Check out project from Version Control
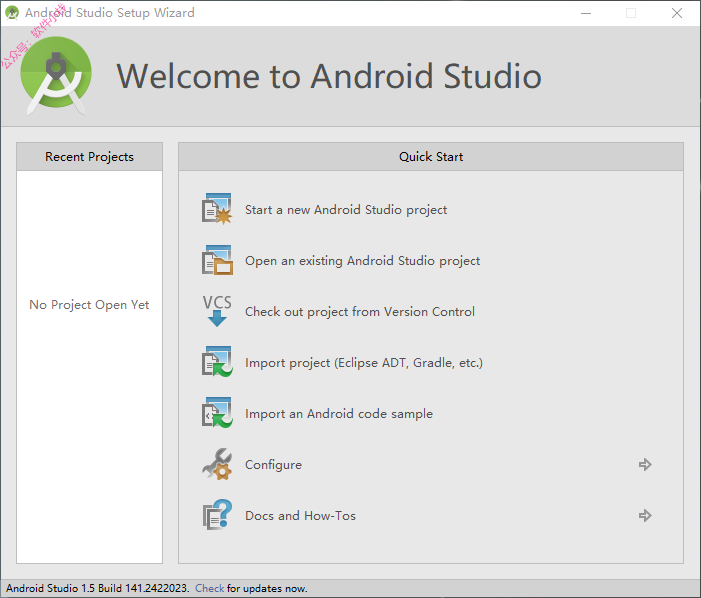The width and height of the screenshot is (701, 598). coord(359,312)
